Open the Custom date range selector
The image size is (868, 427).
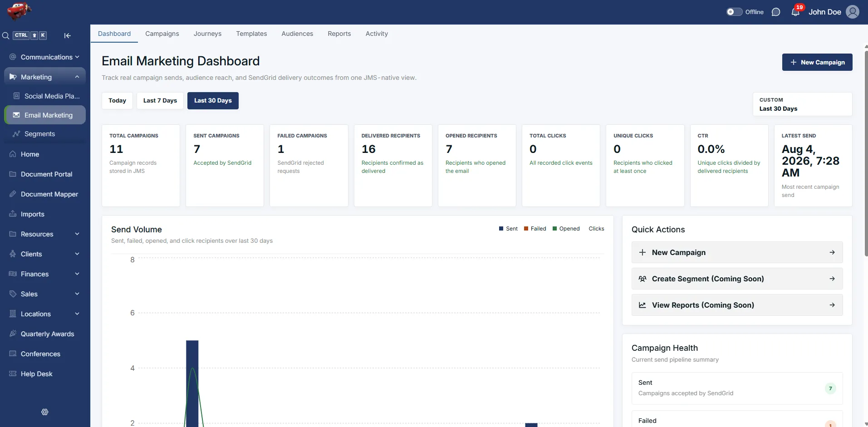point(802,104)
